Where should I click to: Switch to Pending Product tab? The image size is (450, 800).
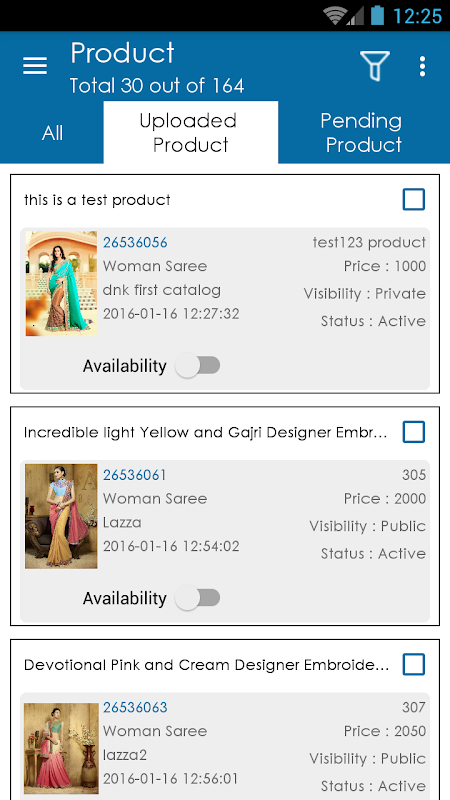click(363, 133)
